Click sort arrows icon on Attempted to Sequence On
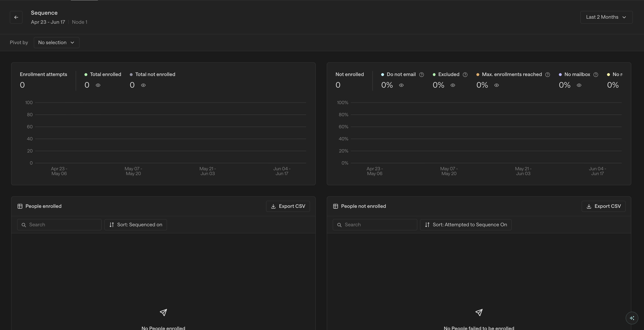The width and height of the screenshot is (644, 330). point(427,225)
